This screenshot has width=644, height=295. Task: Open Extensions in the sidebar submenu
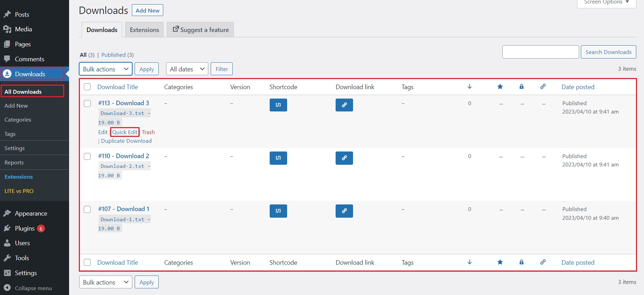click(18, 177)
